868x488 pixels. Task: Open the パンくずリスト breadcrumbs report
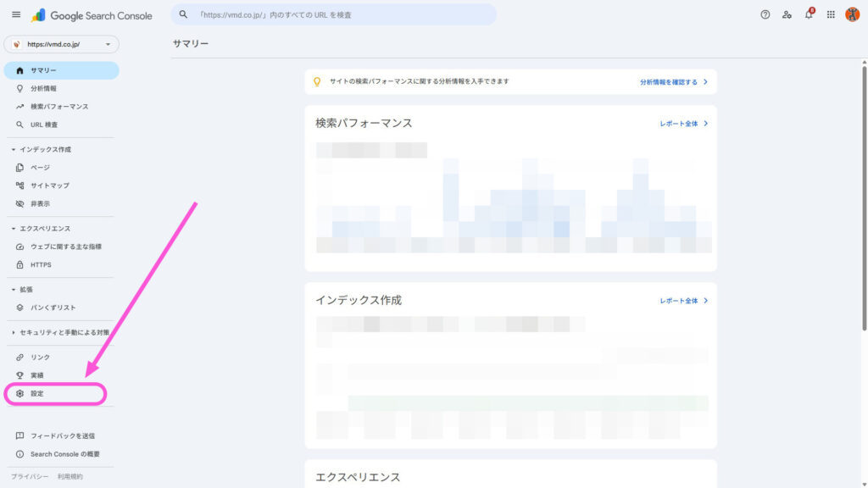tap(49, 307)
